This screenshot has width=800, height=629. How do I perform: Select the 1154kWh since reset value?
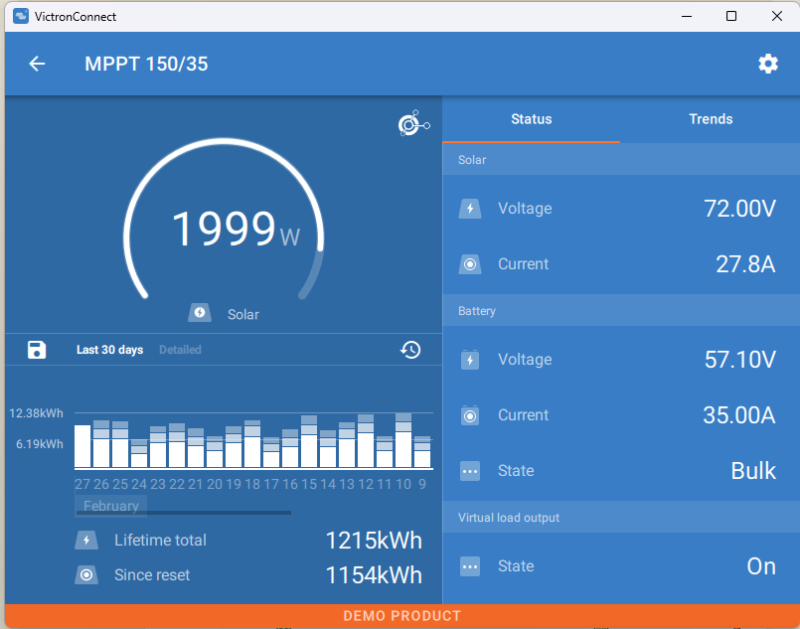(x=374, y=575)
